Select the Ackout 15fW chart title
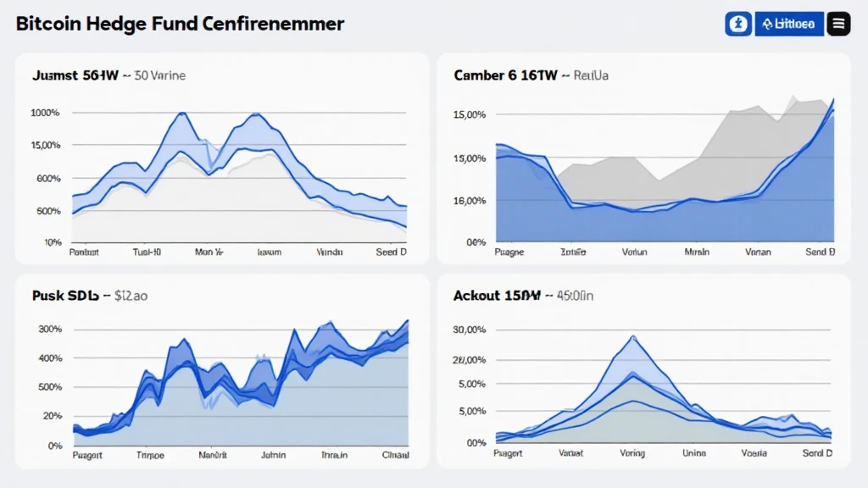Image resolution: width=868 pixels, height=488 pixels. point(497,296)
